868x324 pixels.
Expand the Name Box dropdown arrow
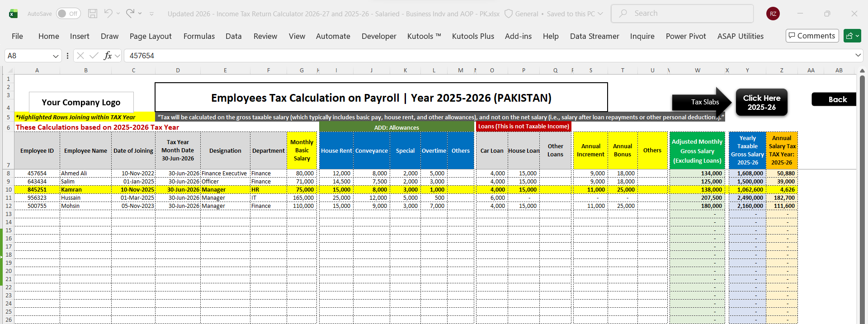(x=56, y=56)
